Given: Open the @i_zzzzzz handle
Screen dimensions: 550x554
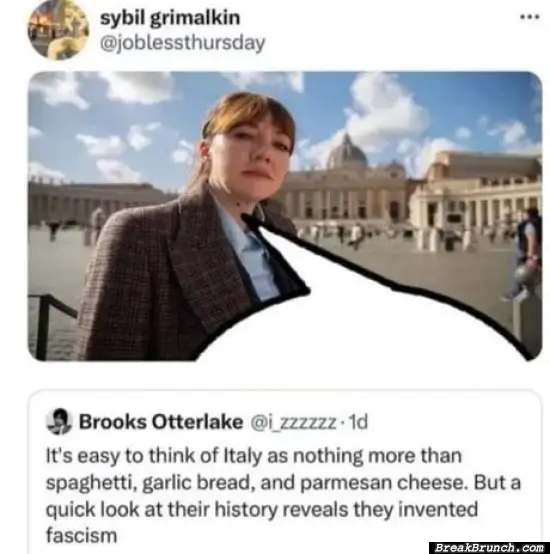Looking at the screenshot, I should 293,422.
